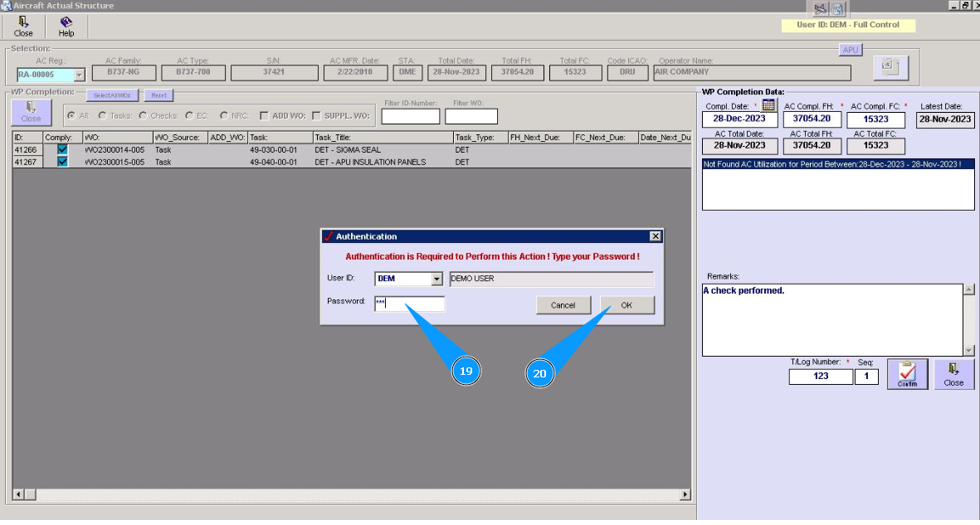Click the DEMO USER name field
The image size is (980, 525).
click(x=552, y=279)
